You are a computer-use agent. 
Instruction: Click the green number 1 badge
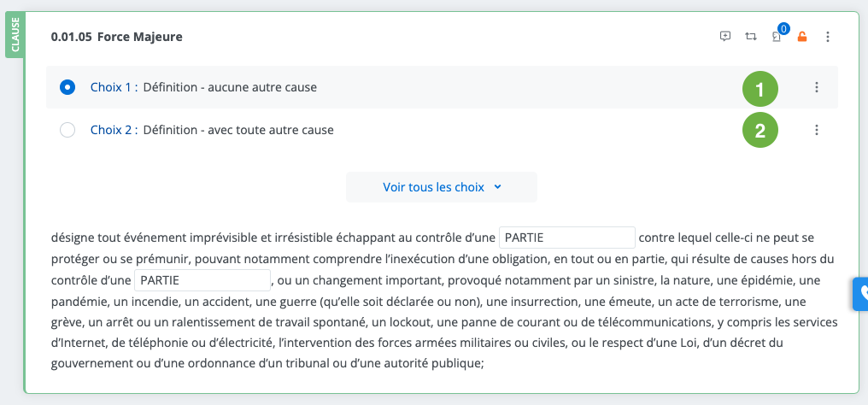pyautogui.click(x=759, y=87)
